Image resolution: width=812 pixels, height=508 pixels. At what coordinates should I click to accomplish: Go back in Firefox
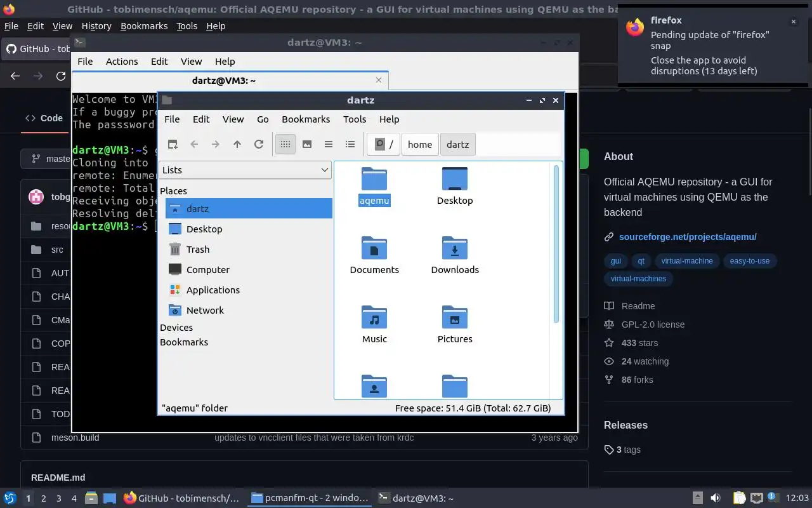pyautogui.click(x=15, y=76)
